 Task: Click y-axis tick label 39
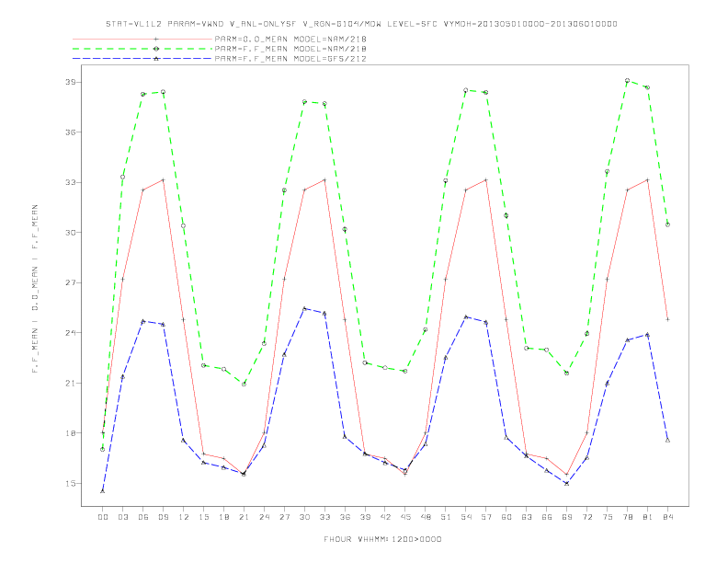pos(70,82)
